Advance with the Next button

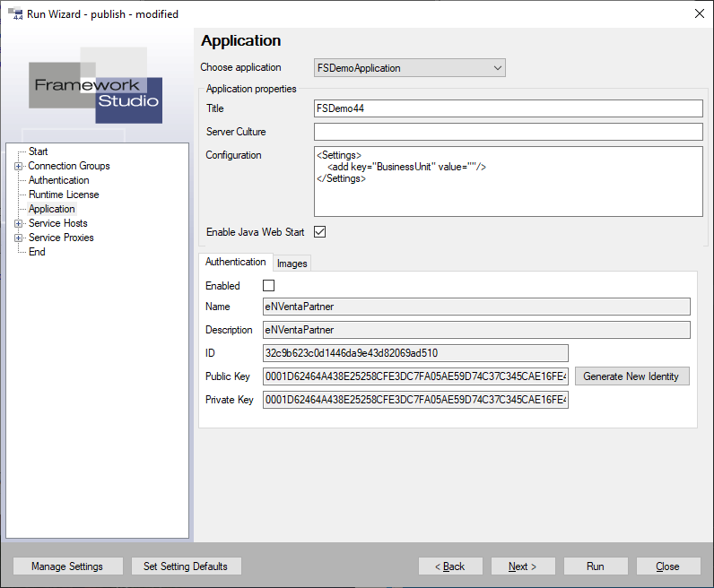(523, 566)
